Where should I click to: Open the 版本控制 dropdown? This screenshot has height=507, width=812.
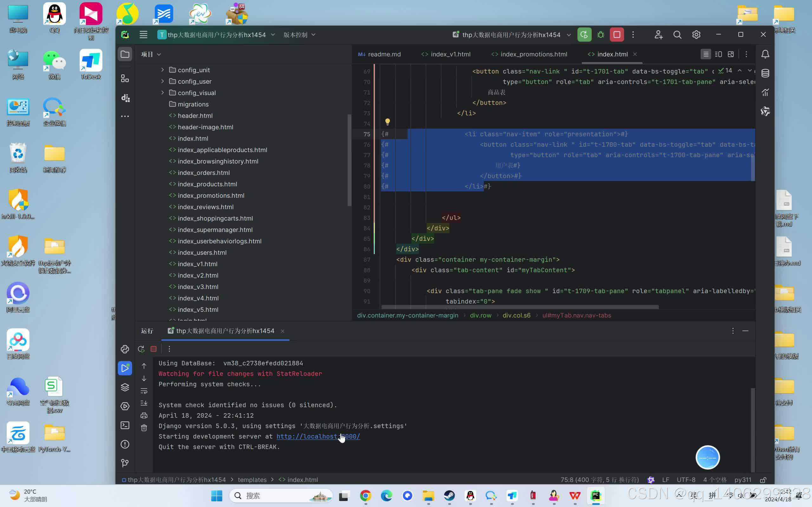(x=299, y=35)
